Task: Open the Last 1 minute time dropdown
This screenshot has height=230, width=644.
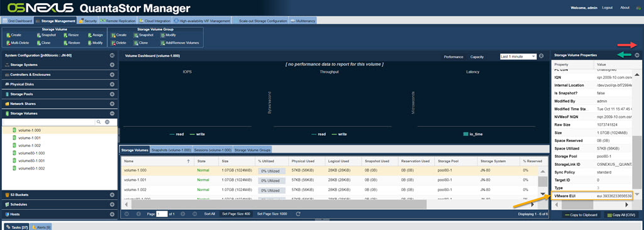Action: 518,57
